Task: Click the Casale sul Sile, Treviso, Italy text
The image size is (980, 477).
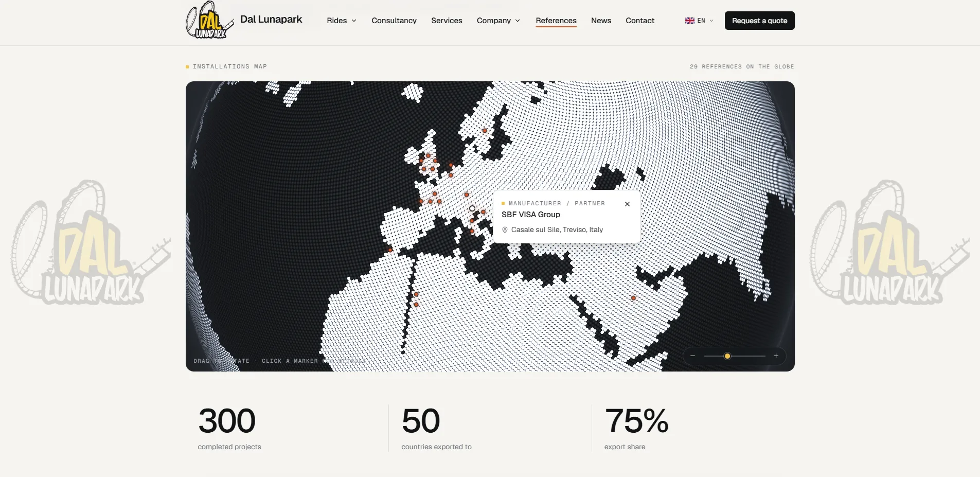Action: point(557,230)
